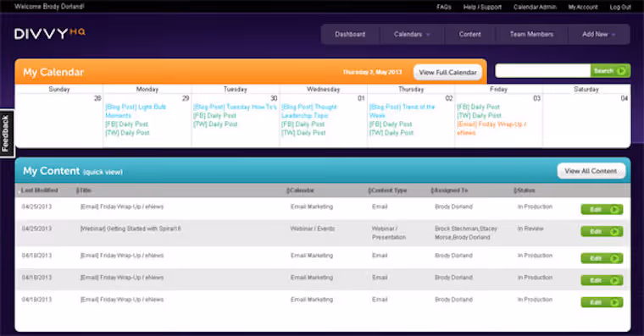Open Friday's [TW] Daily Post
The image size is (644, 336).
[x=480, y=115]
